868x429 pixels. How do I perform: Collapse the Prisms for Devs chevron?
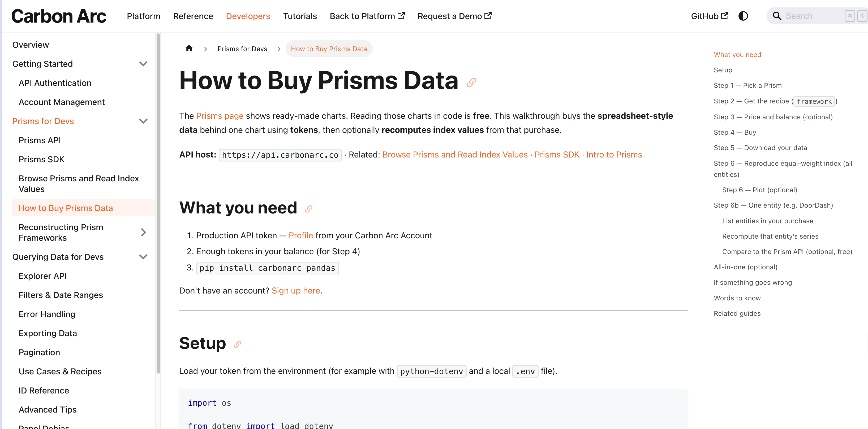click(x=143, y=121)
